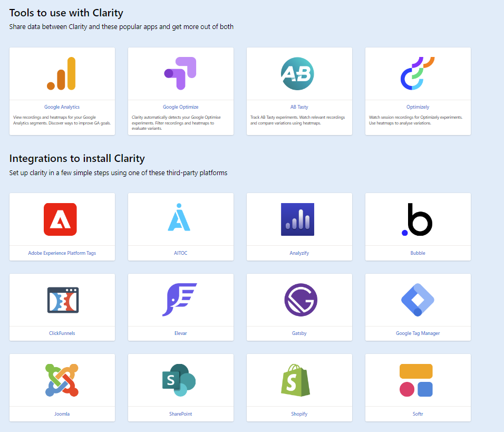The width and height of the screenshot is (504, 432).
Task: Go to the Gatsby link
Action: (299, 333)
